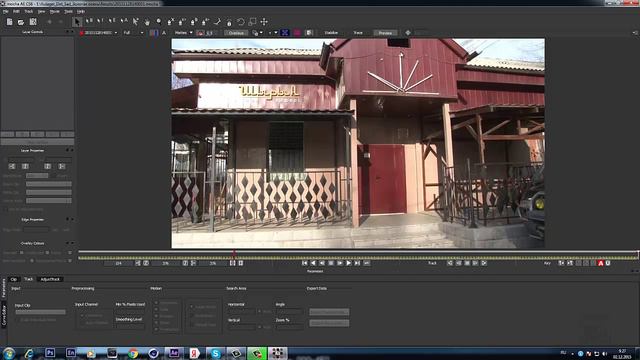Jump to the first frame

(304, 263)
